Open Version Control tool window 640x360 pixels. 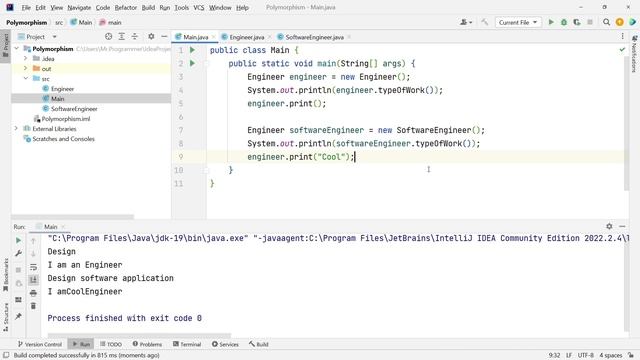40,344
